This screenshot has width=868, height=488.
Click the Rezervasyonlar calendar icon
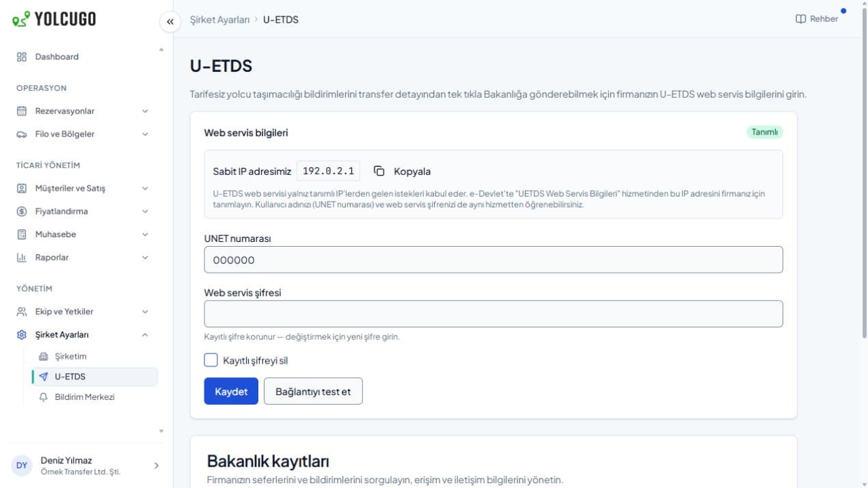21,111
